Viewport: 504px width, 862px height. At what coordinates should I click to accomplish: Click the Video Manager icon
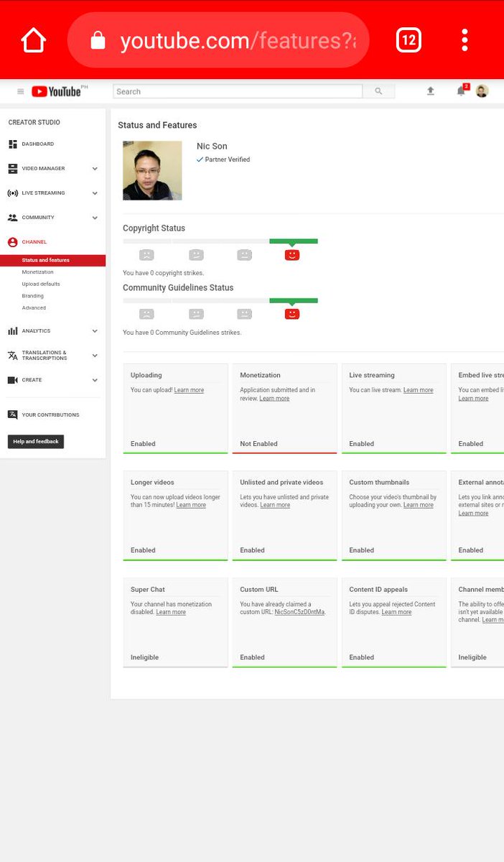pos(13,169)
